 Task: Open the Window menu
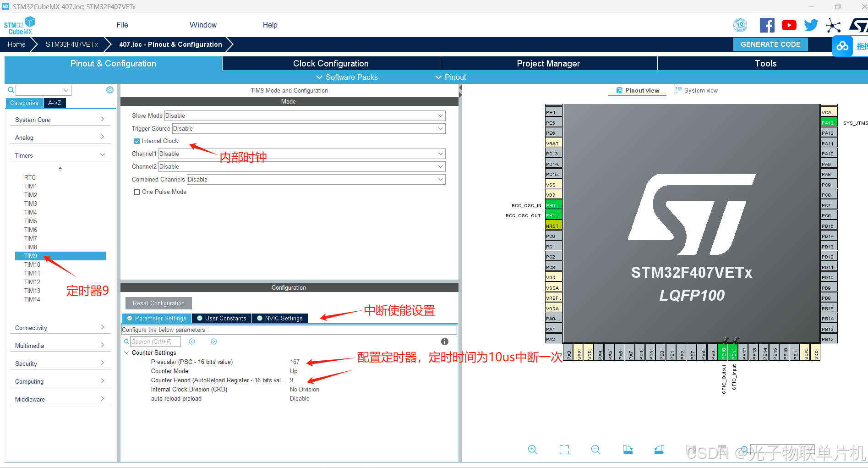pos(203,25)
